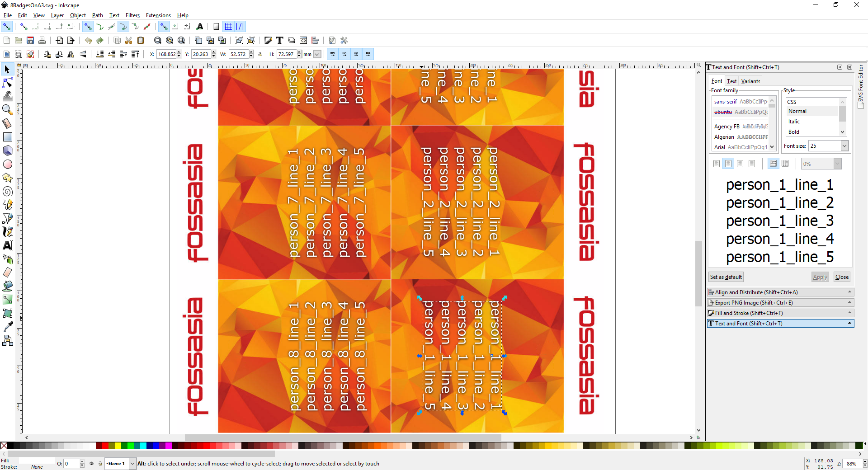
Task: Click the Set as default button
Action: coord(726,277)
